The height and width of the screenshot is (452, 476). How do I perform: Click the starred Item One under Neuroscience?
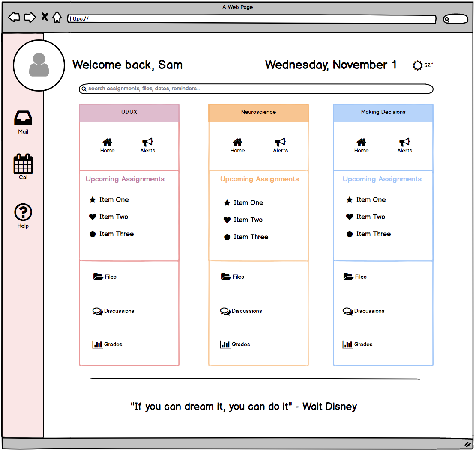pos(248,202)
